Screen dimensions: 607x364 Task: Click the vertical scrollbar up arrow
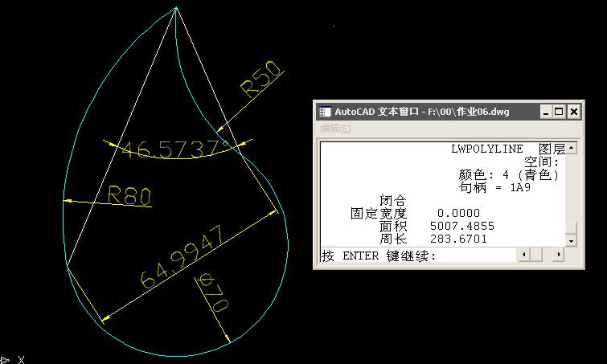[x=572, y=148]
